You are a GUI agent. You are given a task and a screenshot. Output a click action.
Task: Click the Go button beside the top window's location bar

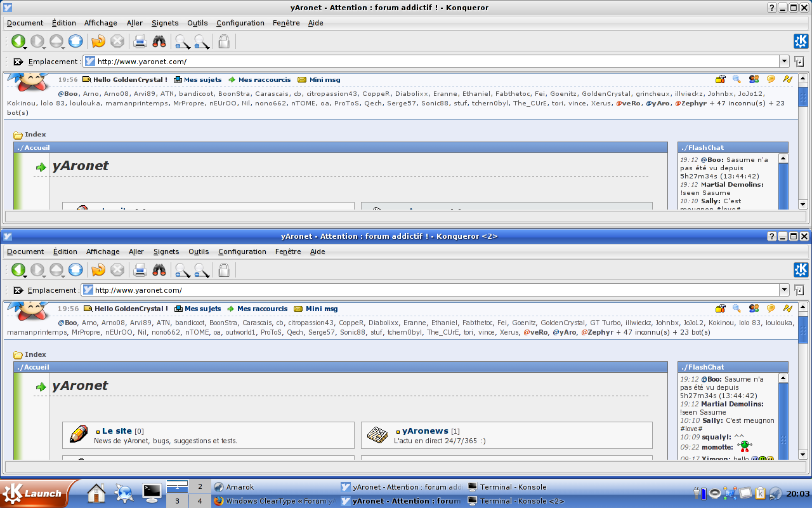coord(799,62)
